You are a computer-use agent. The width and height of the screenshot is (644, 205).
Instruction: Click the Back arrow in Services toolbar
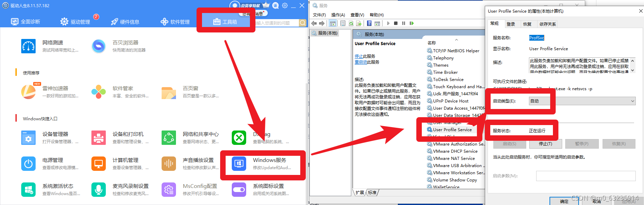pos(314,23)
